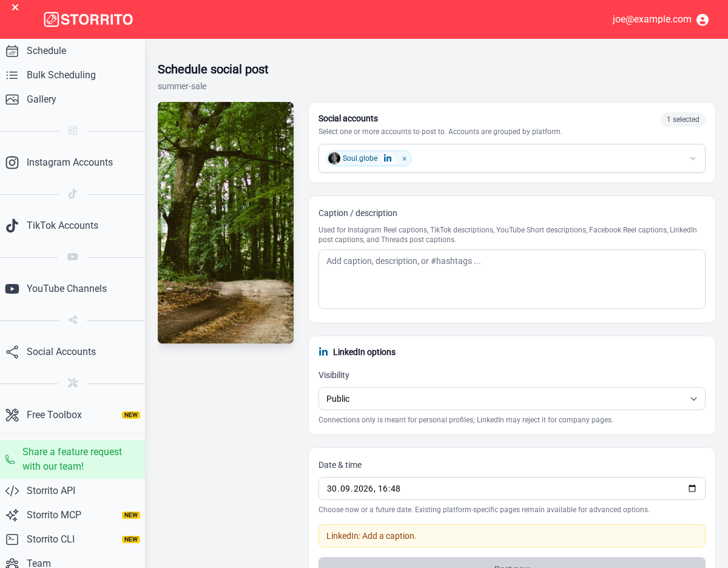Image resolution: width=728 pixels, height=568 pixels.
Task: Open the Visibility dropdown set to Public
Action: (512, 399)
